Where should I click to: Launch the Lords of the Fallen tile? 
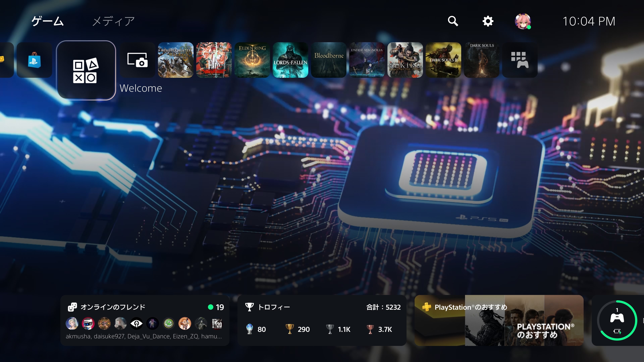point(290,60)
